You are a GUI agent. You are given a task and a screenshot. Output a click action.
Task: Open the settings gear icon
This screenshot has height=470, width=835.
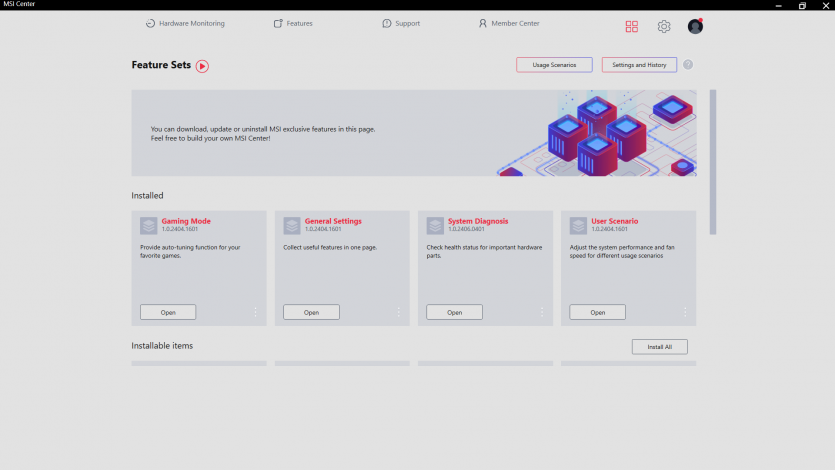tap(664, 27)
